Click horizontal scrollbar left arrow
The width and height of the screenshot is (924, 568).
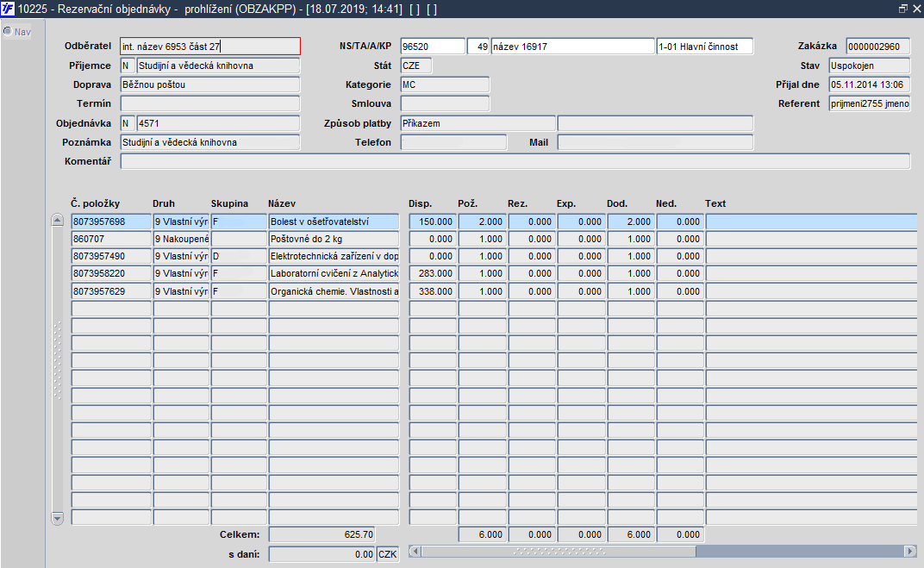415,552
